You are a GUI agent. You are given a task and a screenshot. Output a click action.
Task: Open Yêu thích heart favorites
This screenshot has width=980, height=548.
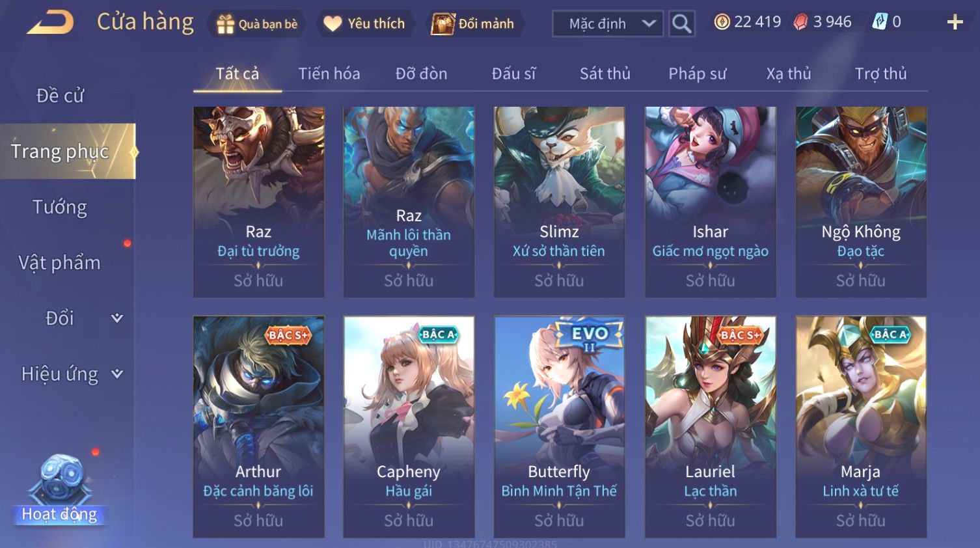(333, 24)
